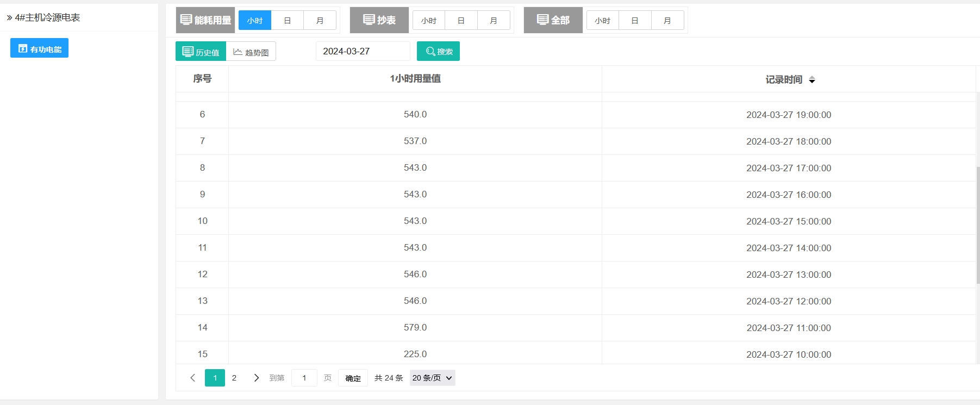Click timestamp 2024-03-27 19:00:00
The width and height of the screenshot is (980, 405).
tap(789, 115)
